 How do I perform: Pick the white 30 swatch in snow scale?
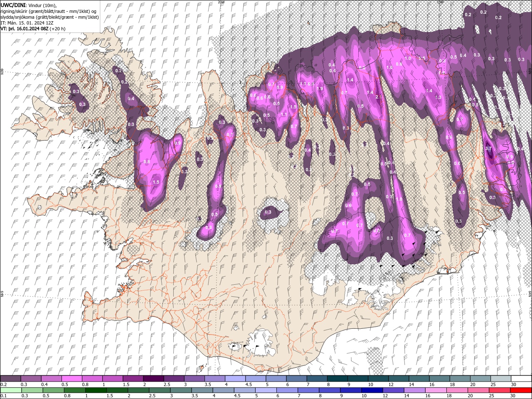click(x=521, y=378)
